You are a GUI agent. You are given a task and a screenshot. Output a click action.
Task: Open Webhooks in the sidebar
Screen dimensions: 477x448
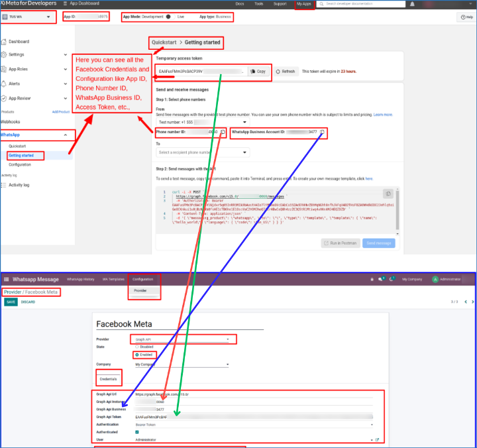11,122
